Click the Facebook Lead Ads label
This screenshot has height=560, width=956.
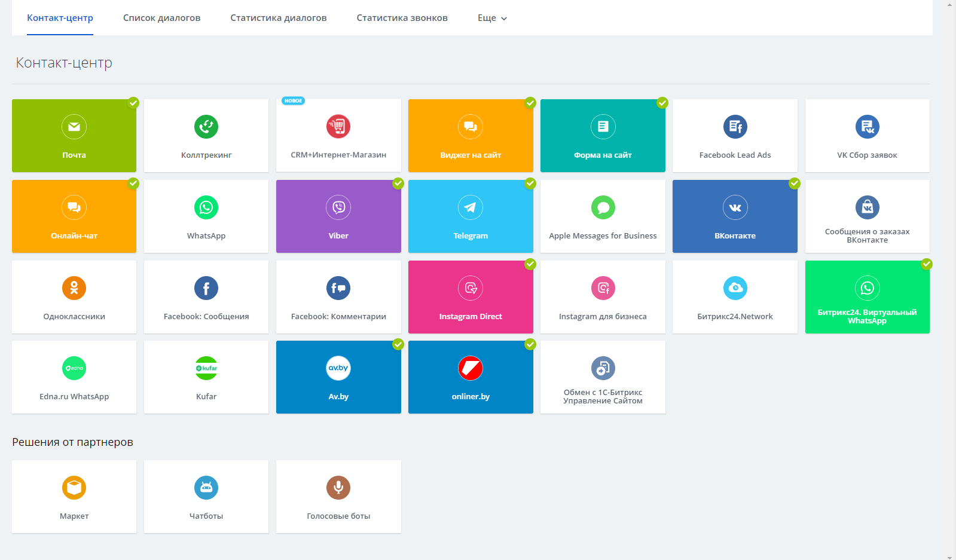(735, 155)
